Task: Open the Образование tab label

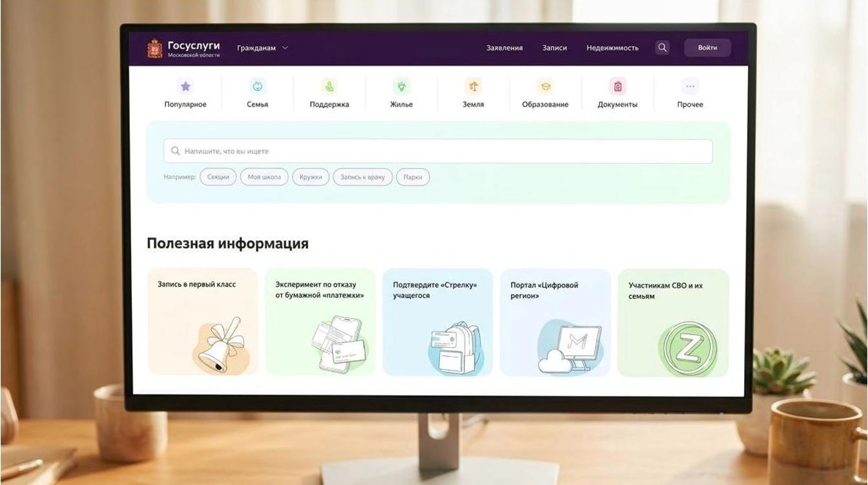Action: pyautogui.click(x=546, y=105)
